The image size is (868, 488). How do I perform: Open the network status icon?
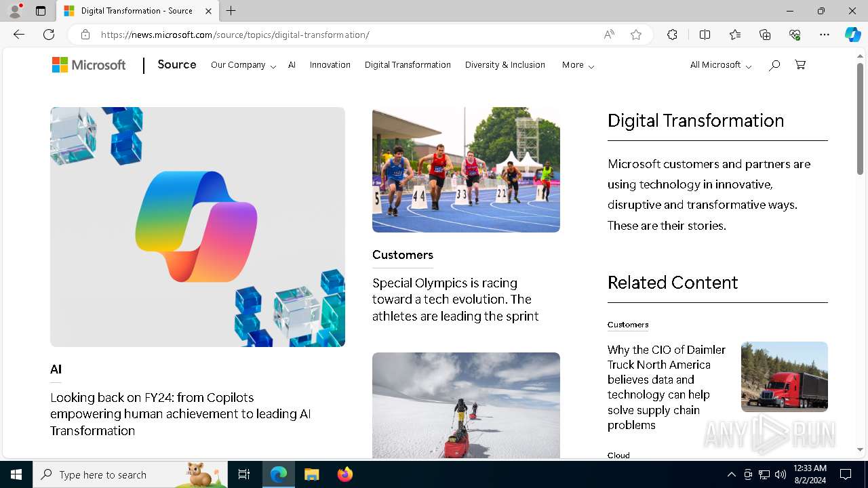[x=764, y=474]
